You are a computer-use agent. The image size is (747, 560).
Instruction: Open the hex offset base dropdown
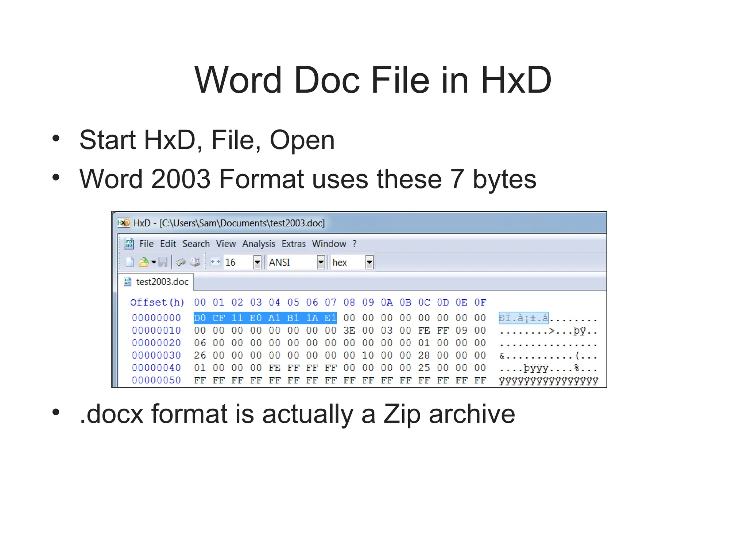tap(369, 262)
